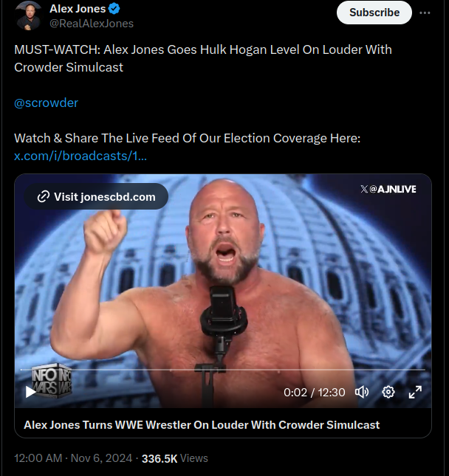Click the blue verified badge
The width and height of the screenshot is (449, 476).
click(114, 9)
